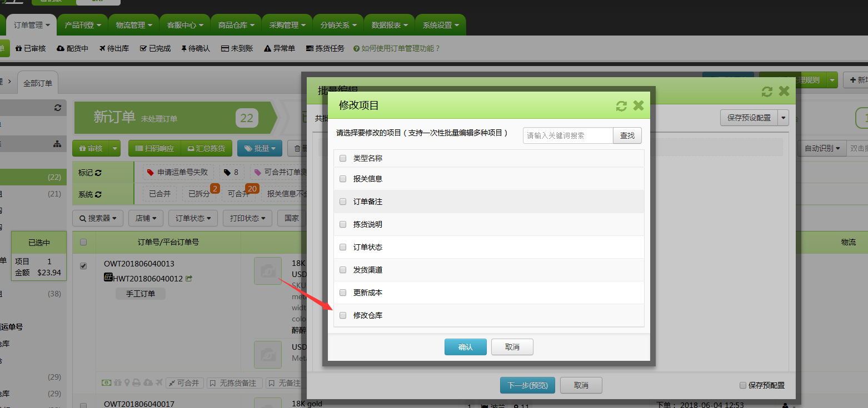
Task: Click 取消 in the 修改项目 dialog
Action: coord(512,347)
